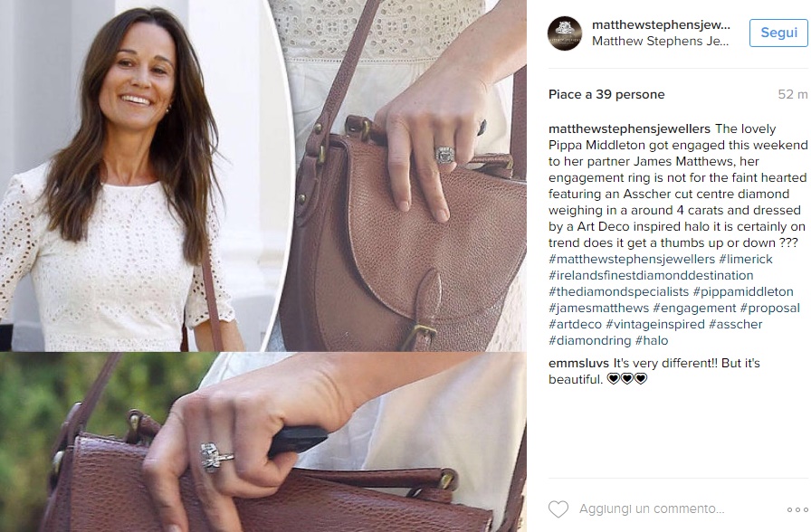Open matthewstephensjew... username at top
This screenshot has width=811, height=532.
click(x=661, y=24)
